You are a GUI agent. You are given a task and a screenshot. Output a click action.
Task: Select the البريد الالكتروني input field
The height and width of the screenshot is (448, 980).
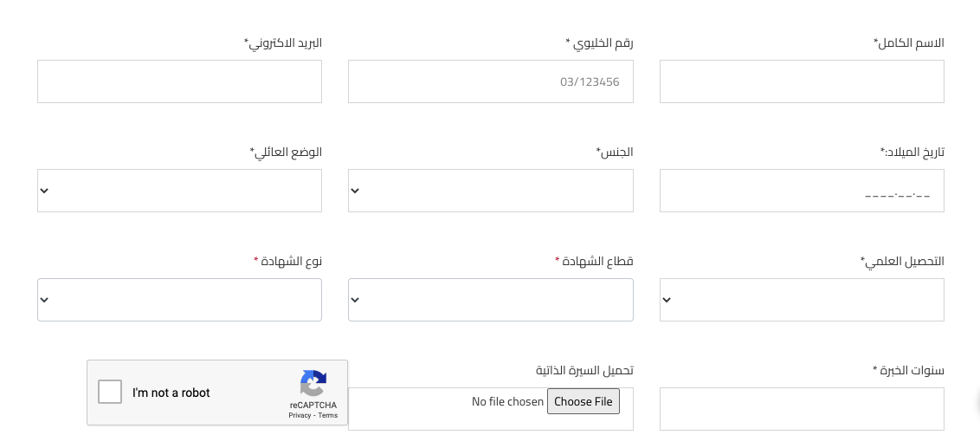(x=179, y=81)
